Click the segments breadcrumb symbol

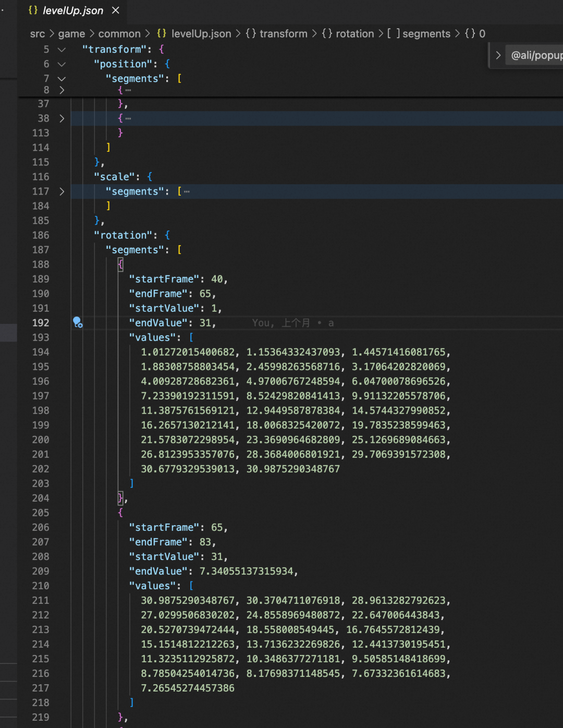(426, 34)
